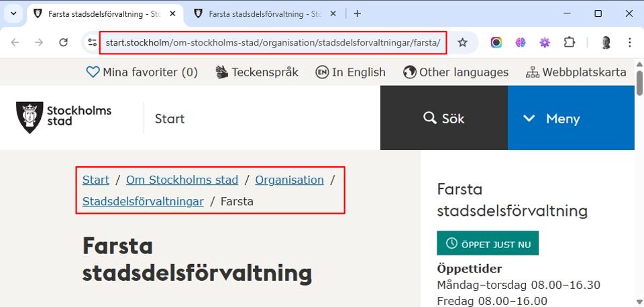644x307 pixels.
Task: Switch the site to In English
Action: point(351,72)
